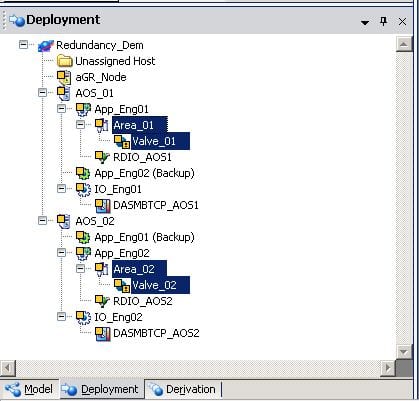Screen dimensions: 419x401
Task: Collapse the Area_02 tree node
Action: tap(81, 268)
